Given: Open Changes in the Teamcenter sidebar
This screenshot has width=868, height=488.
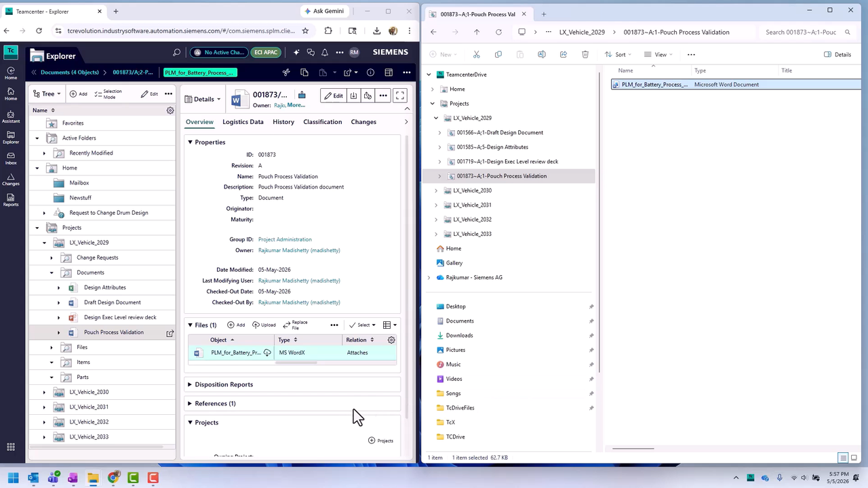Looking at the screenshot, I should (x=11, y=180).
